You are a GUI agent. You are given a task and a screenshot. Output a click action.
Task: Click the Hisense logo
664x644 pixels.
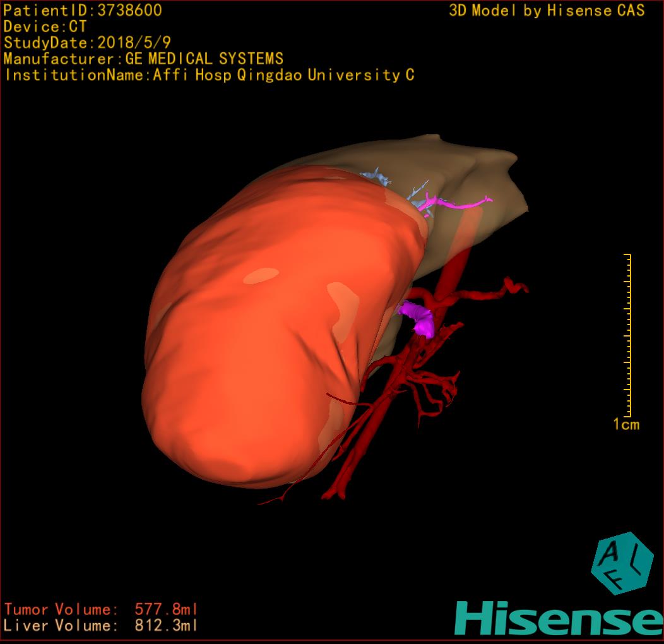(559, 618)
